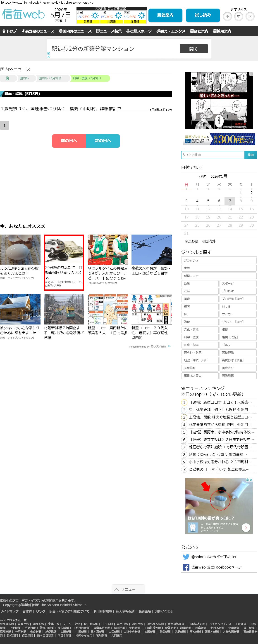Click the 購読案内 button
Viewport: 258px width, 644px height.
point(165,15)
